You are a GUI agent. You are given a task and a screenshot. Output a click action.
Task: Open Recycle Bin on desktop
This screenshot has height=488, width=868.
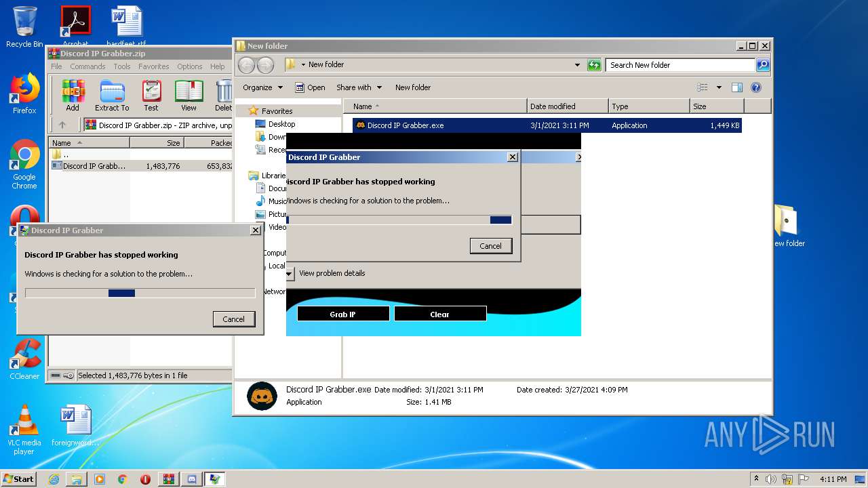point(24,27)
